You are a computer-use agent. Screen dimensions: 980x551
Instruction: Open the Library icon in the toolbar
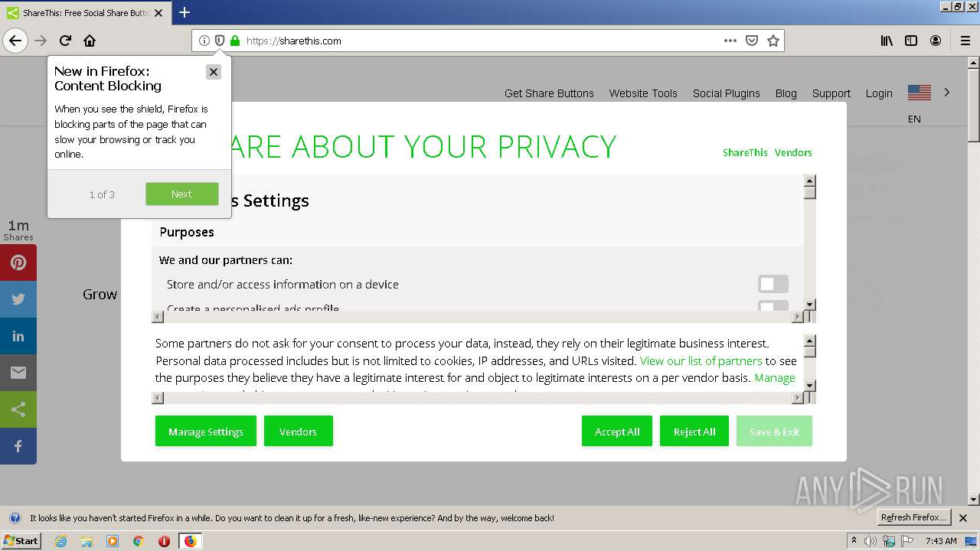(x=887, y=41)
